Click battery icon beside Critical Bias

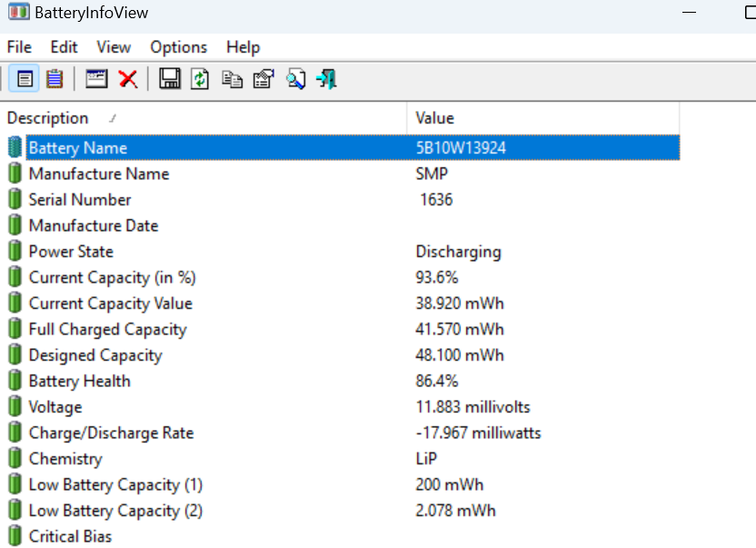[x=15, y=536]
